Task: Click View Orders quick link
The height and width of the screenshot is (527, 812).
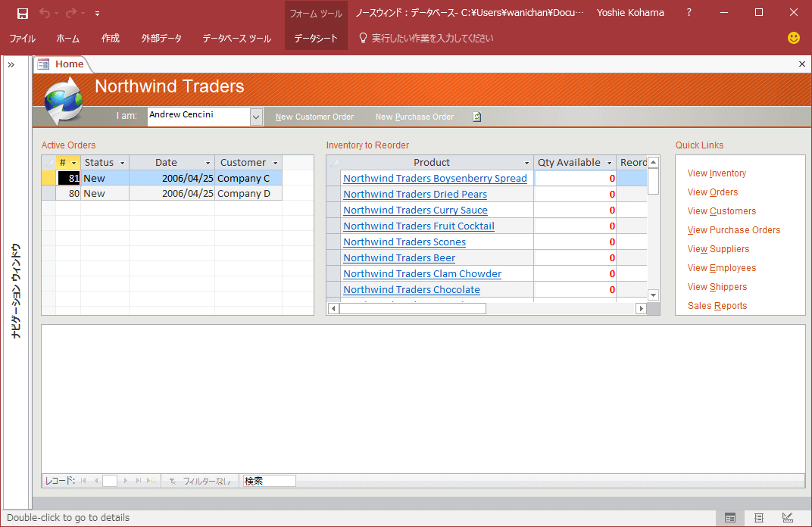Action: (713, 192)
